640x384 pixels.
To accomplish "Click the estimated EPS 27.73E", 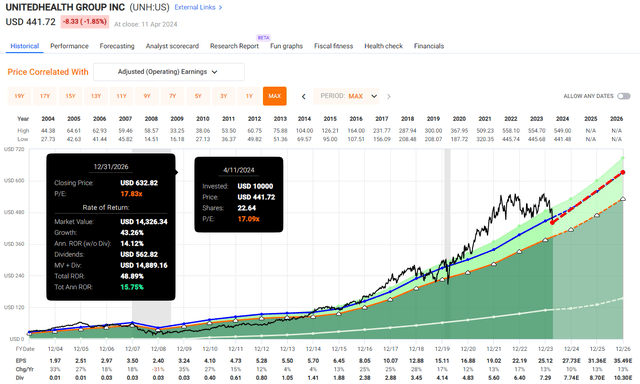I will 571,361.
